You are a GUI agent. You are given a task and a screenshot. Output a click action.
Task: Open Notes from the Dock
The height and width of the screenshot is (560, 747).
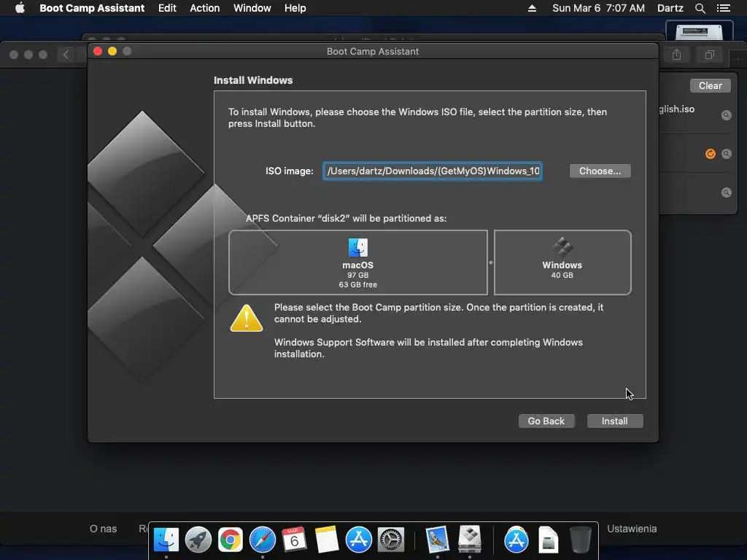point(326,540)
